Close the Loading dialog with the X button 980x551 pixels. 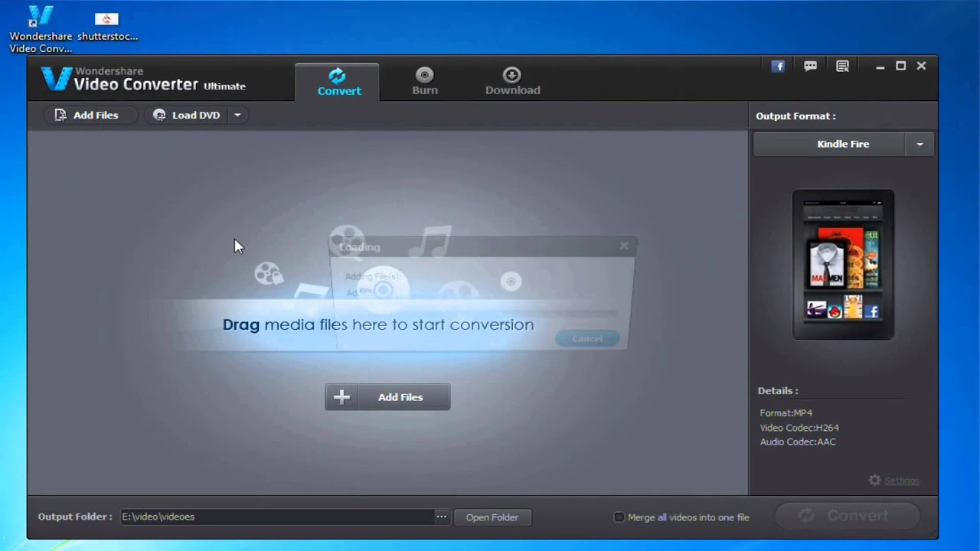[624, 246]
